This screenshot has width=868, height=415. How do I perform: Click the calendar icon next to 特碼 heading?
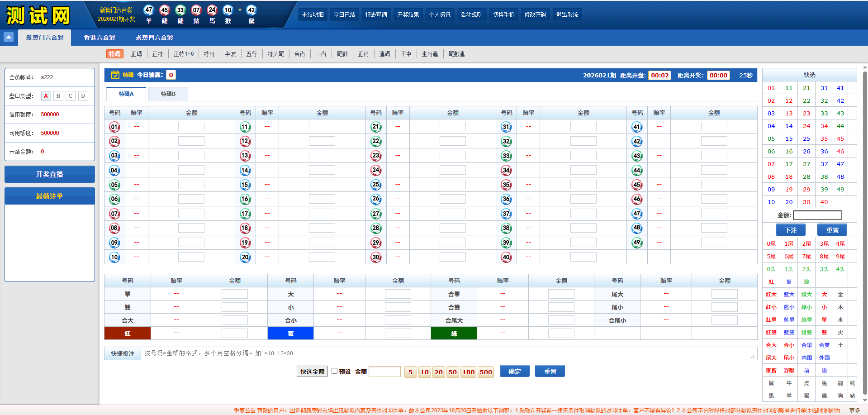click(x=115, y=75)
